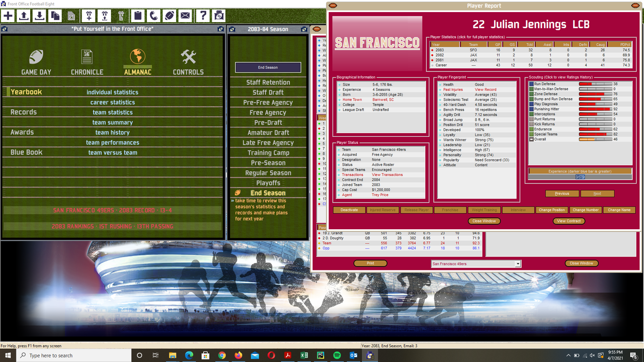Click the View Transactions link

pyautogui.click(x=387, y=175)
